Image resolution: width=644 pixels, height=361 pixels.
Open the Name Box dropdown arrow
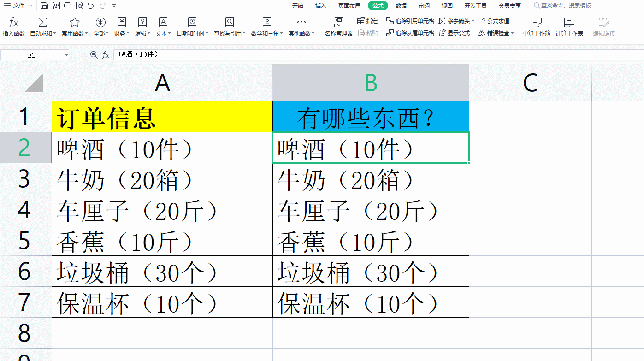(66, 55)
